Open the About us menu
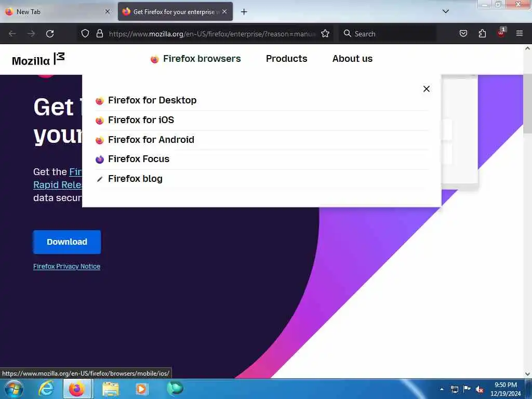This screenshot has height=399, width=532. (x=352, y=59)
